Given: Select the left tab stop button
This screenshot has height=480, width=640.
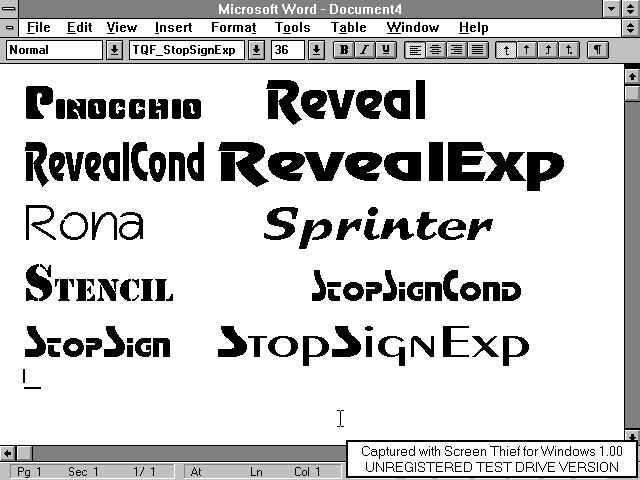Looking at the screenshot, I should (x=506, y=50).
